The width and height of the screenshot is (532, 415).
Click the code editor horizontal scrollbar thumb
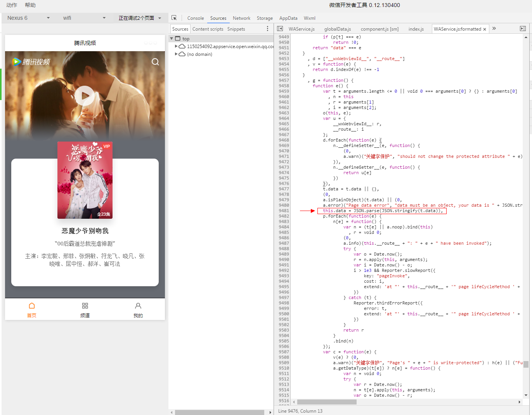pyautogui.click(x=327, y=402)
